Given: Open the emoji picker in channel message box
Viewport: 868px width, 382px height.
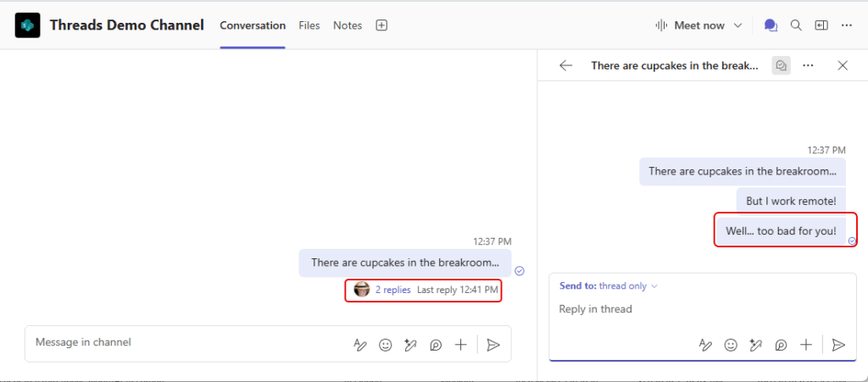Looking at the screenshot, I should (386, 345).
